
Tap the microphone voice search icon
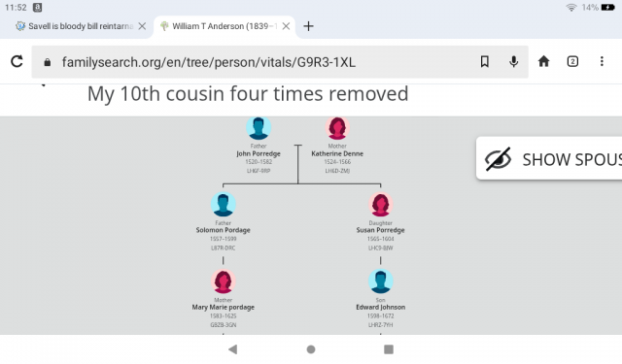[x=513, y=61]
